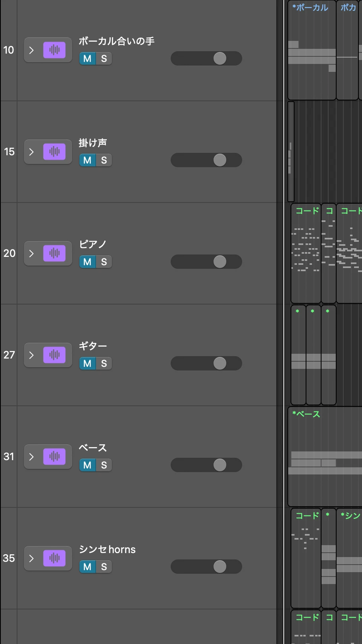Click the purple waveform icon on ピアノ track

click(x=54, y=253)
